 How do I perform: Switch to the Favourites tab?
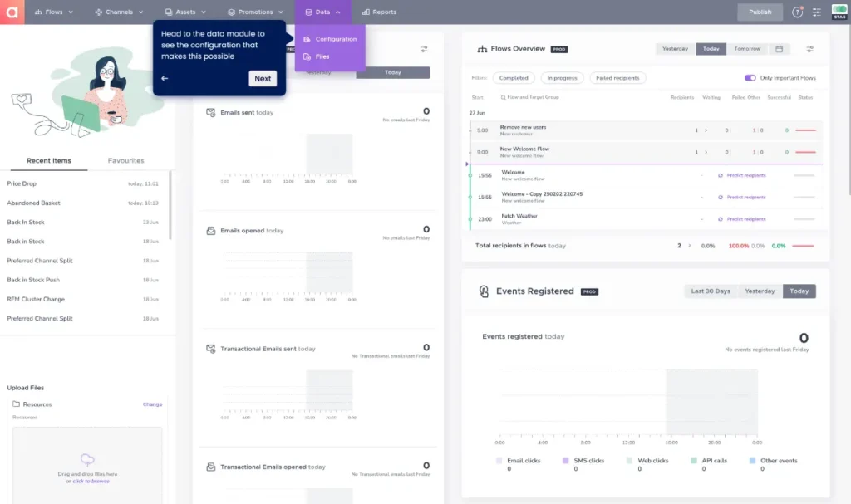pos(125,160)
